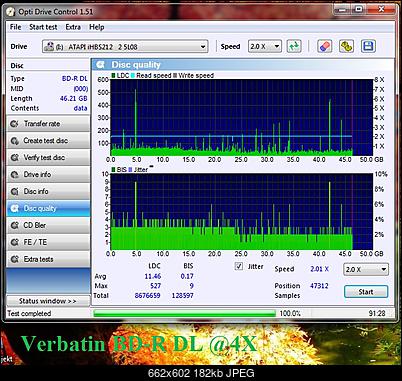
Task: Click the BIS average value 0.17
Action: (187, 276)
